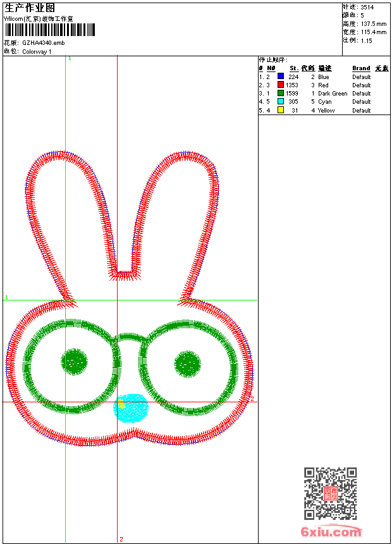Click the 'N#' column header

pos(271,68)
